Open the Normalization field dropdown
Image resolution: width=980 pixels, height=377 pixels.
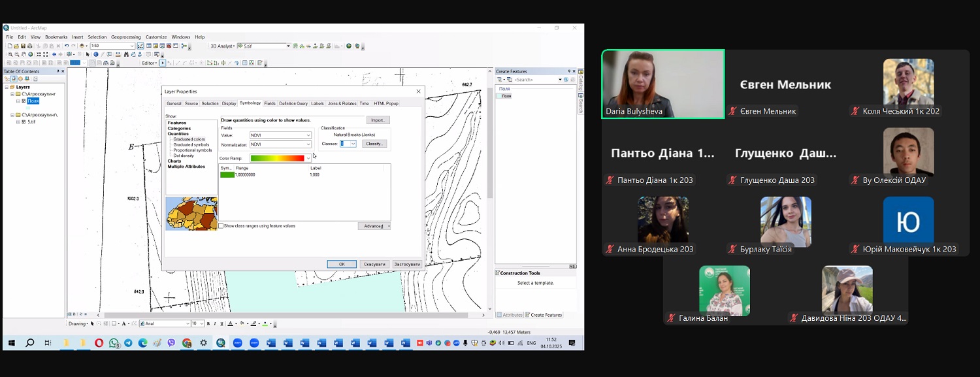[x=308, y=144]
